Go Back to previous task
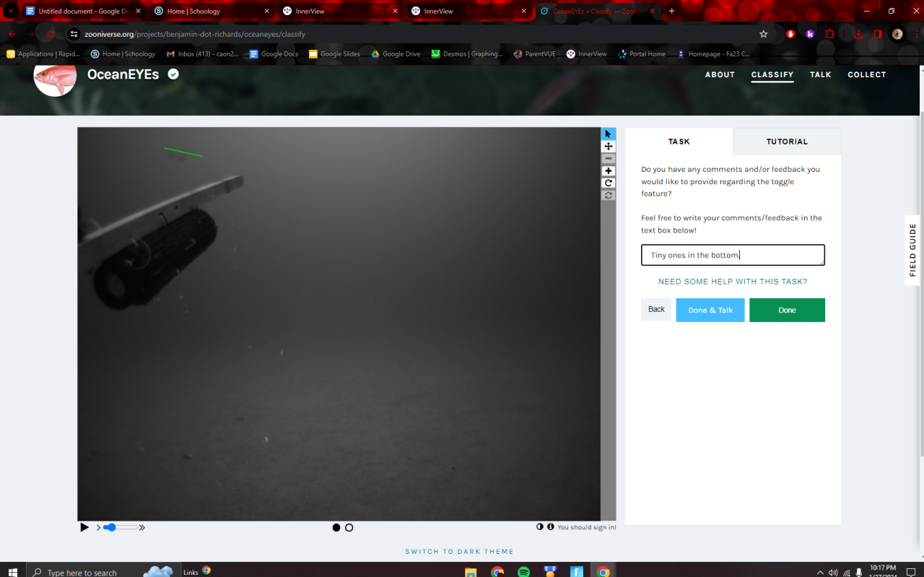The image size is (924, 577). [x=656, y=310]
